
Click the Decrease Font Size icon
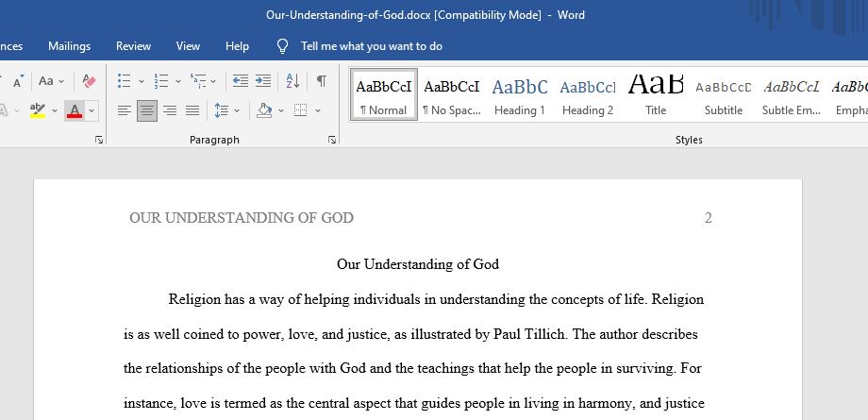click(x=18, y=81)
